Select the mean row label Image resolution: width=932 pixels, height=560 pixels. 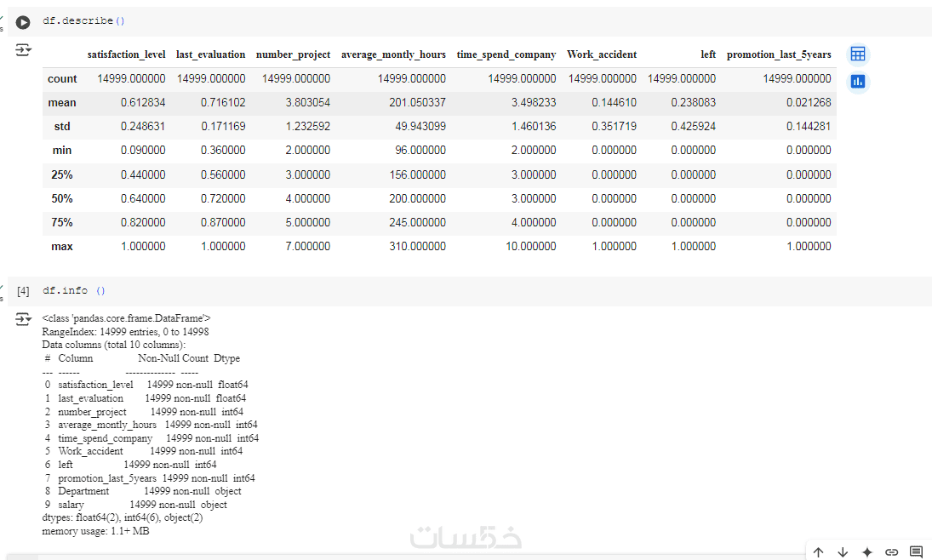coord(62,103)
